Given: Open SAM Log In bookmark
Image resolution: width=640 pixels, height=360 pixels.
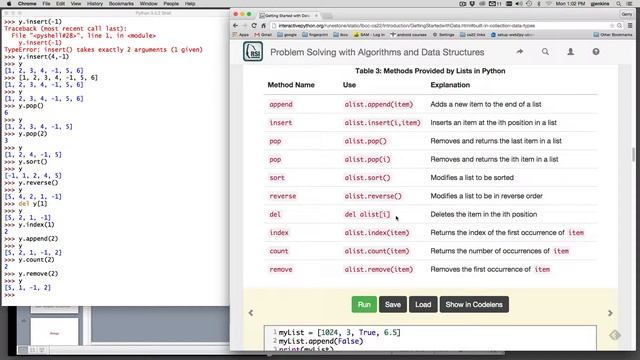Looking at the screenshot, I should [369, 35].
